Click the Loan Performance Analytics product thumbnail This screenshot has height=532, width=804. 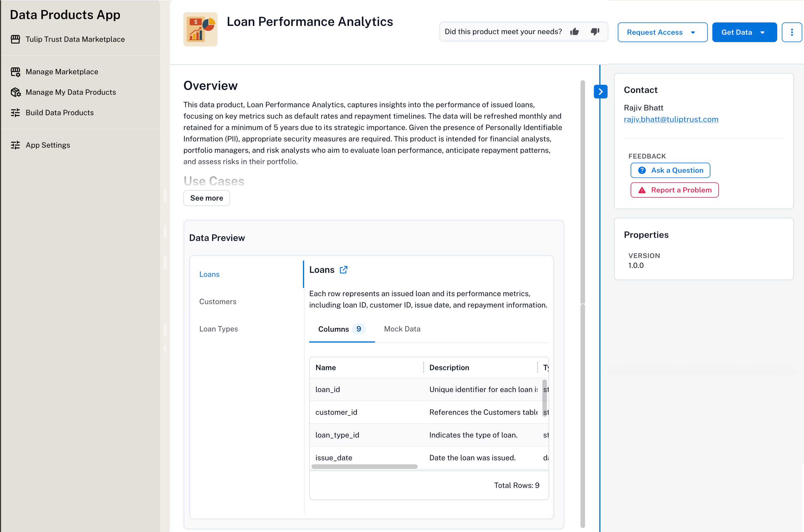point(200,30)
